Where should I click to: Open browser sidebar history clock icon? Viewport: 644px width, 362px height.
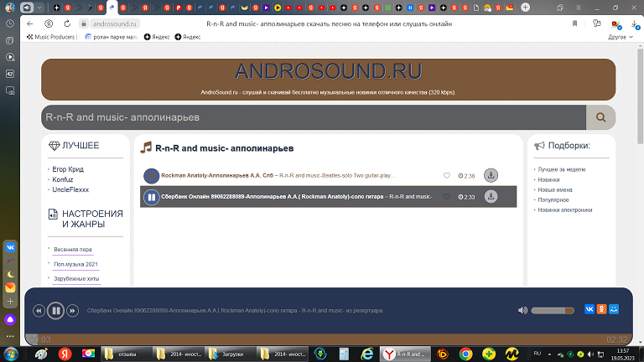pos(10,23)
